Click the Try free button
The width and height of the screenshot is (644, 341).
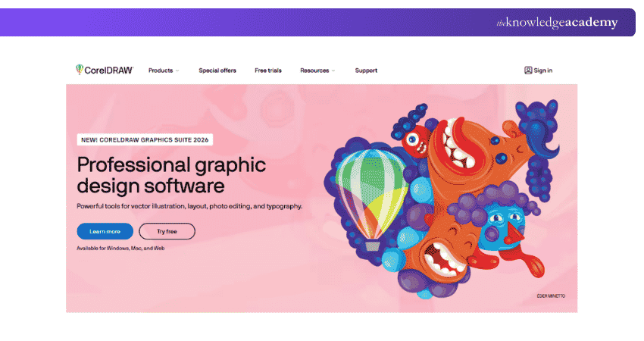click(167, 231)
